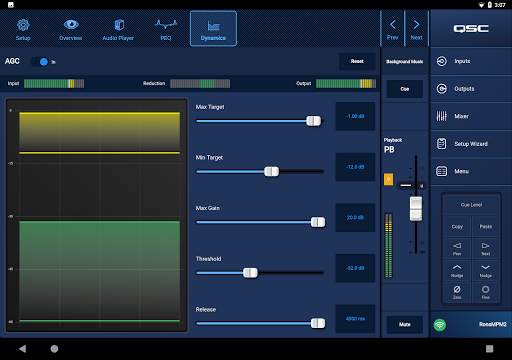
Task: Click the Zero slashed-circle icon
Action: [457, 289]
